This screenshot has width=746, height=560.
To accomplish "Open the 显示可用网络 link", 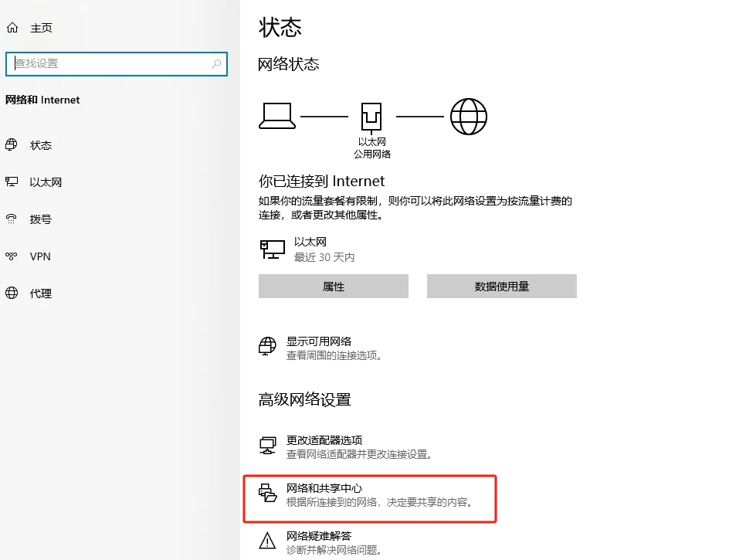I will pyautogui.click(x=319, y=341).
